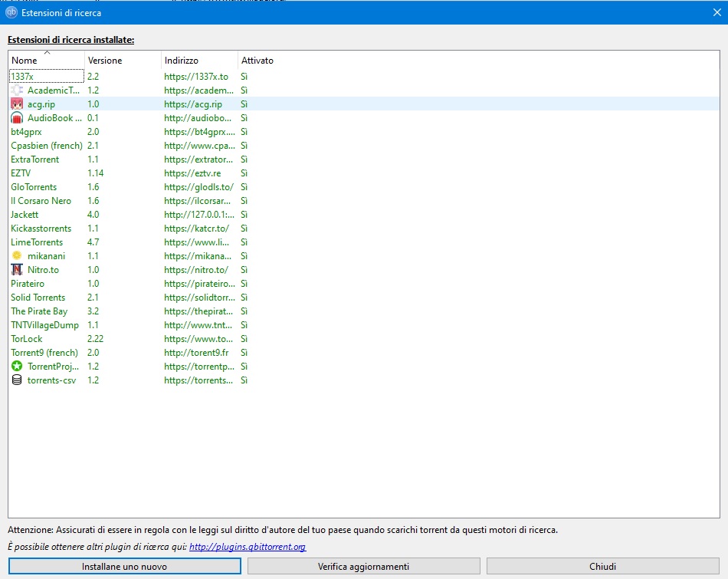Click the Sì status in the Pirateiro row
The image size is (728, 579).
point(244,284)
